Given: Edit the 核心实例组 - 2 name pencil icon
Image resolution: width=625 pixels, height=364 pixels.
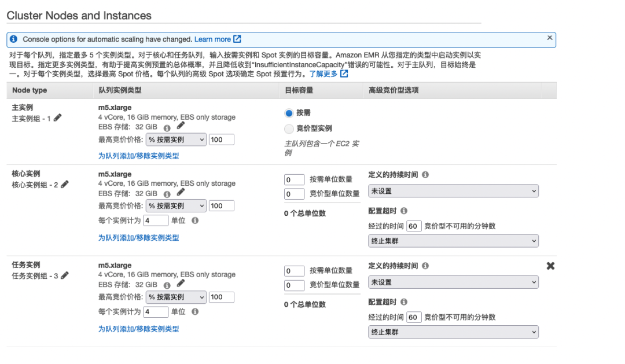Looking at the screenshot, I should click(x=65, y=184).
